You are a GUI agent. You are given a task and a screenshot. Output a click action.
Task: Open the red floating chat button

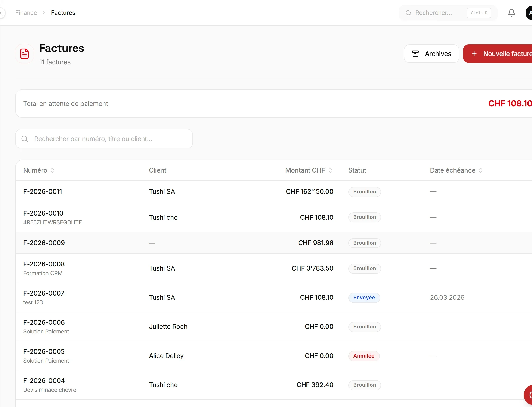[x=528, y=395]
